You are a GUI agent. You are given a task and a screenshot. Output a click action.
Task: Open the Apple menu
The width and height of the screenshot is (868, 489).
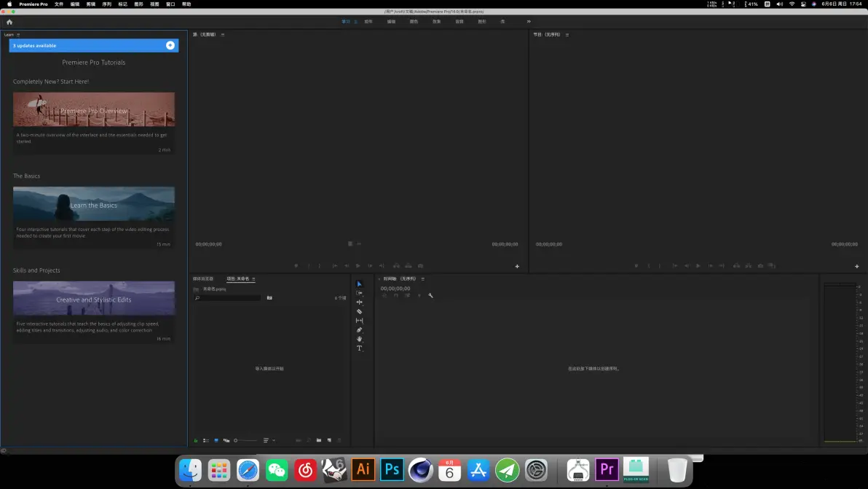pyautogui.click(x=9, y=4)
